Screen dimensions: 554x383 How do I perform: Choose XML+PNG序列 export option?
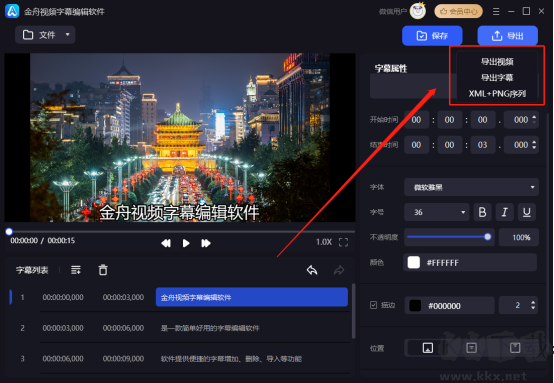(497, 94)
